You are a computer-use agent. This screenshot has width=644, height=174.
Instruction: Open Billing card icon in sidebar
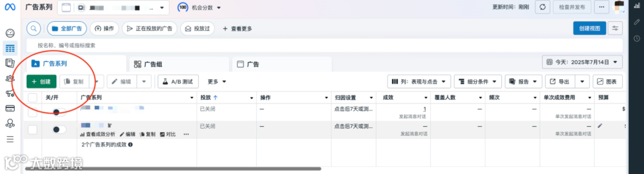[10, 108]
